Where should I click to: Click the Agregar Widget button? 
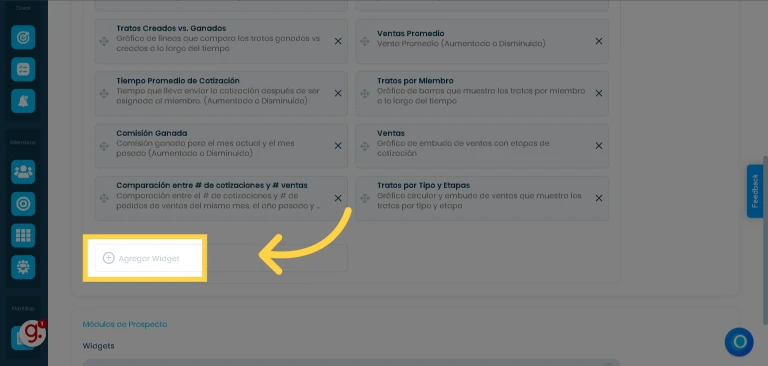coord(221,258)
